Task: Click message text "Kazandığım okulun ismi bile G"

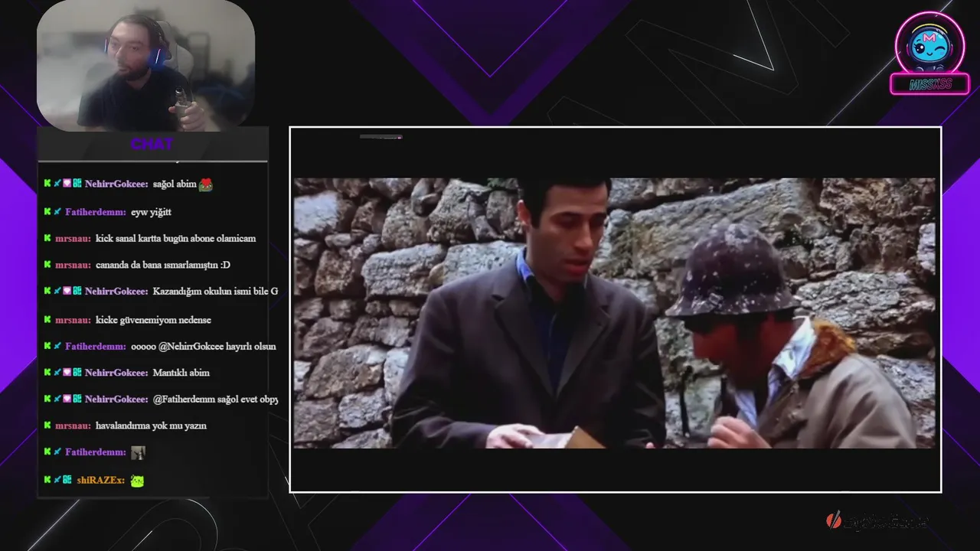Action: 215,292
